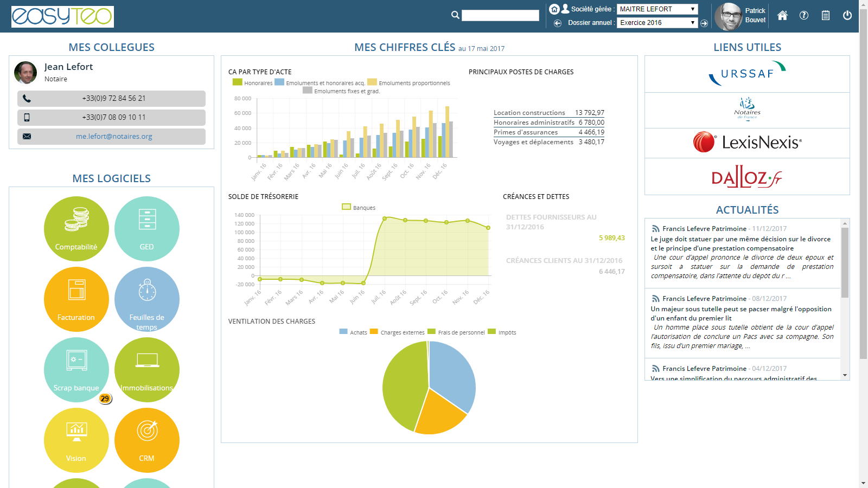
Task: Click the Charges externes legend swatch
Action: [x=374, y=332]
